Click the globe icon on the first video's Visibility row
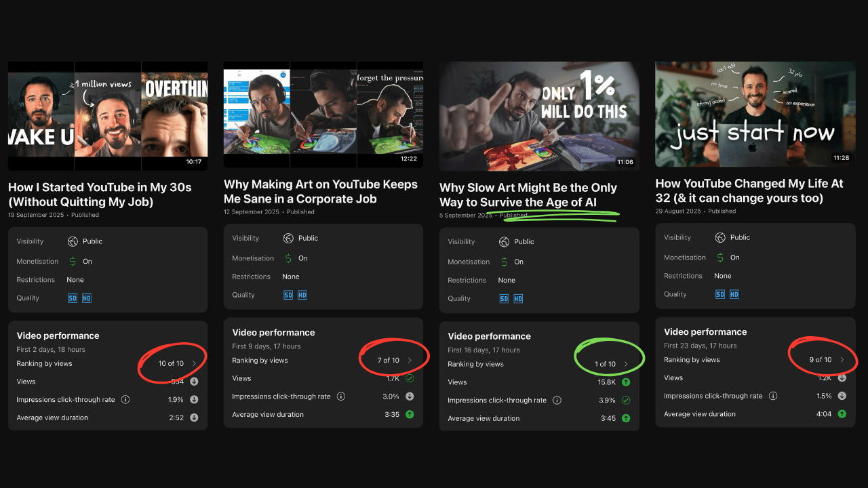This screenshot has height=488, width=868. point(73,241)
